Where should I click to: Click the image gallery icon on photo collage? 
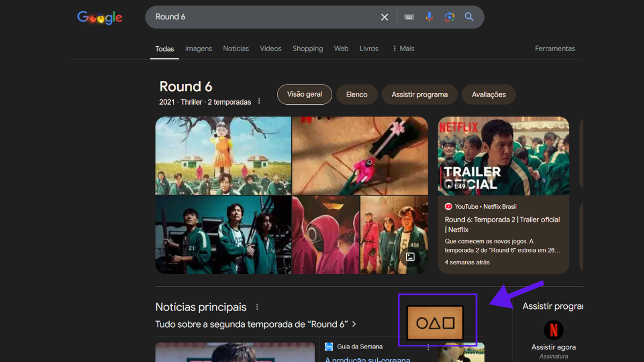(411, 257)
